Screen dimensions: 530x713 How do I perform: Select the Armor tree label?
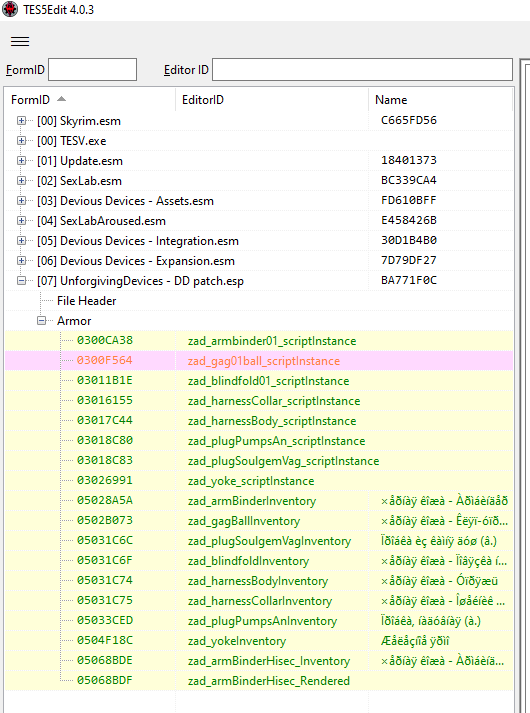click(74, 321)
